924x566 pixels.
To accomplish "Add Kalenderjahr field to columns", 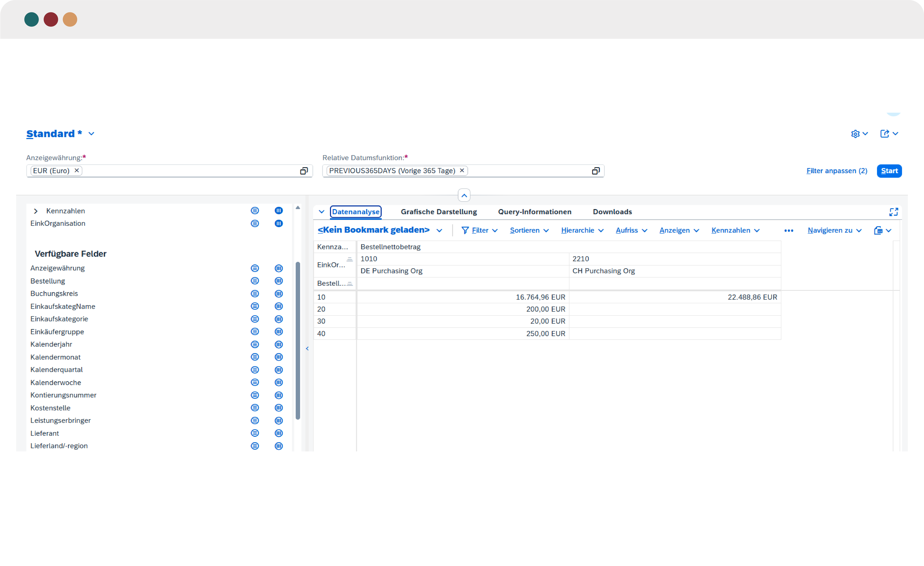I will coord(279,344).
